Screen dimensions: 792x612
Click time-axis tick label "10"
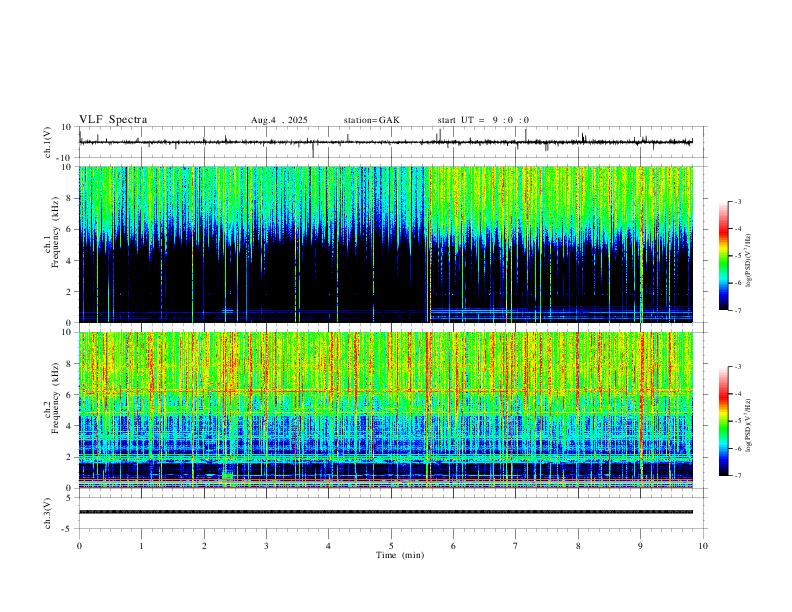[x=703, y=546]
